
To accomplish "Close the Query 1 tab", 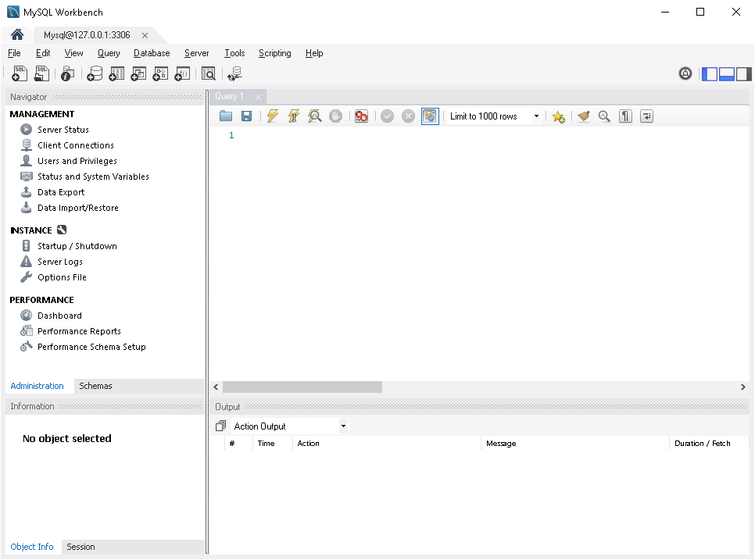I will pyautogui.click(x=258, y=97).
